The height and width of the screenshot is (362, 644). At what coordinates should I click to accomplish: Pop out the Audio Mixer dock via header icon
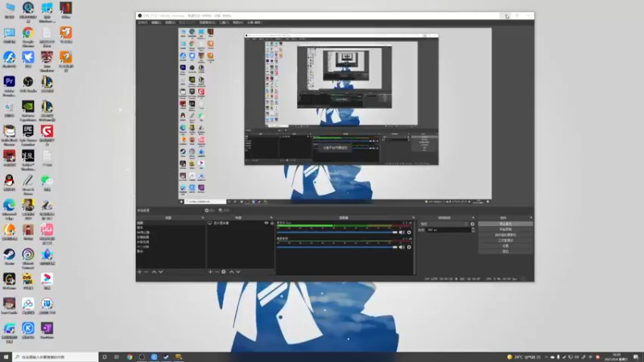(x=413, y=217)
